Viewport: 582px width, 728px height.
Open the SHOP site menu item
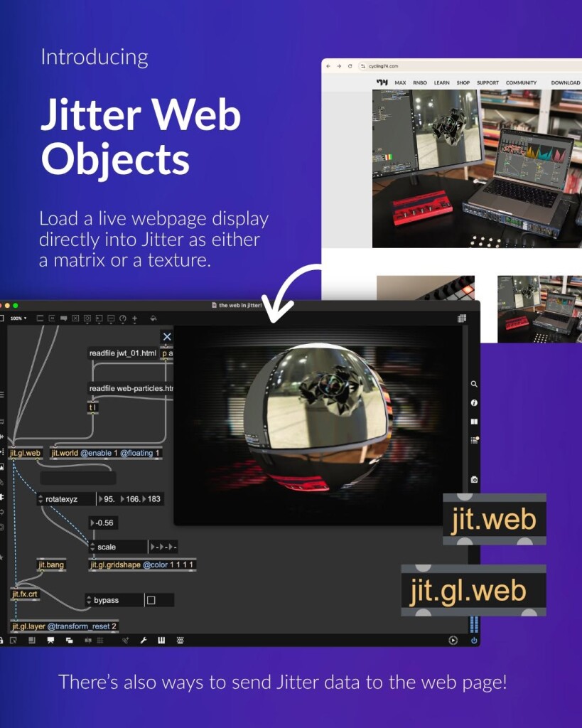coord(463,82)
